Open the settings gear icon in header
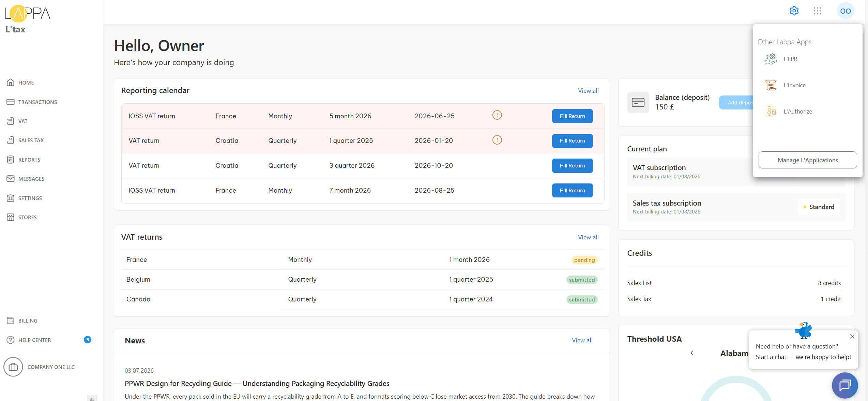Screen dimensions: 868x401 [x=794, y=11]
